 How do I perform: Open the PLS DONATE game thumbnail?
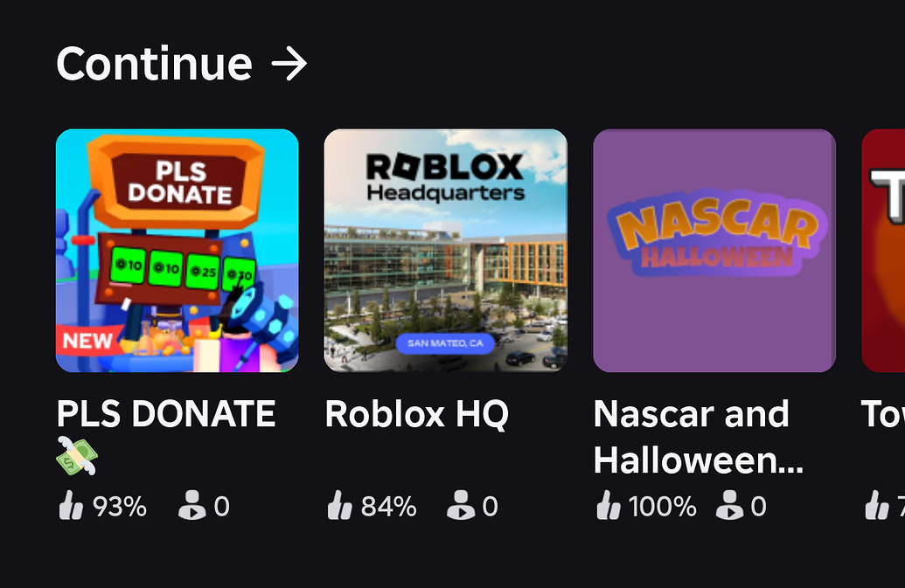177,251
